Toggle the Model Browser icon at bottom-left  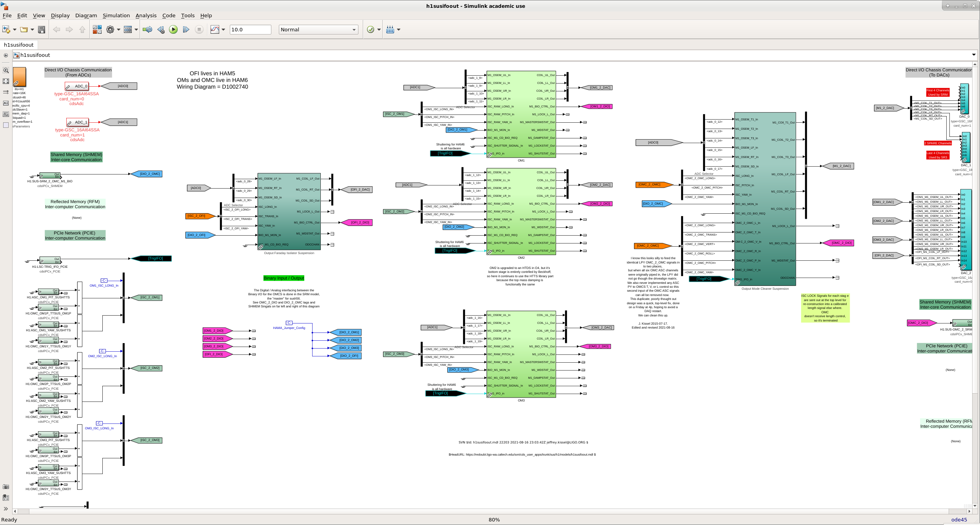(x=6, y=498)
